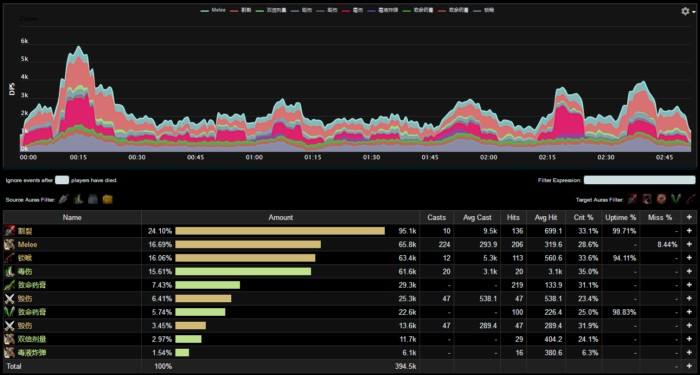Sort table by Miss % column
The width and height of the screenshot is (700, 375).
click(660, 217)
